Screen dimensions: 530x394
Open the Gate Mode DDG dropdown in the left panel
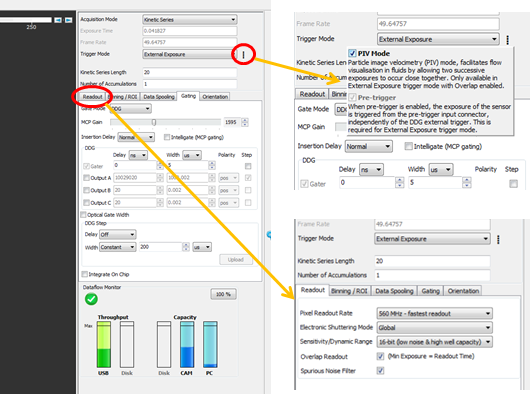click(x=131, y=109)
